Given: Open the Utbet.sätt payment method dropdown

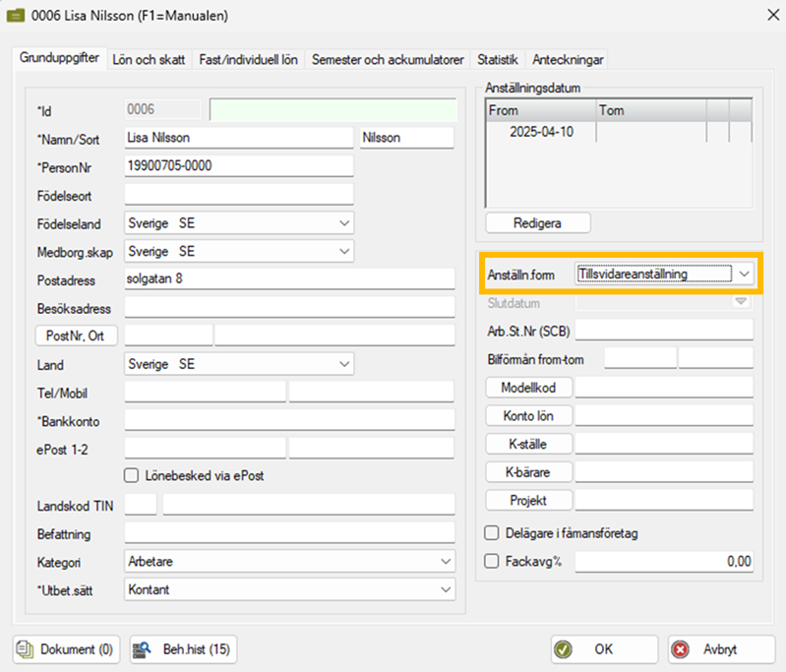Looking at the screenshot, I should coord(446,589).
